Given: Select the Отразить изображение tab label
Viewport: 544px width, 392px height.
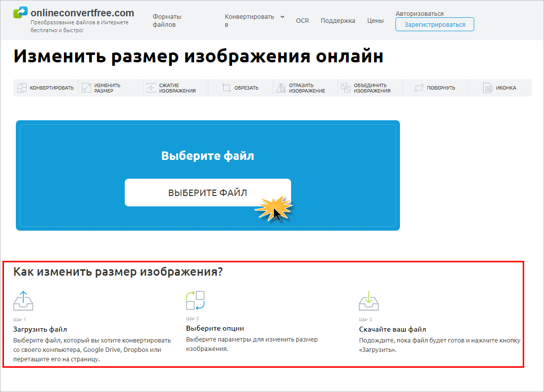Looking at the screenshot, I should (307, 88).
